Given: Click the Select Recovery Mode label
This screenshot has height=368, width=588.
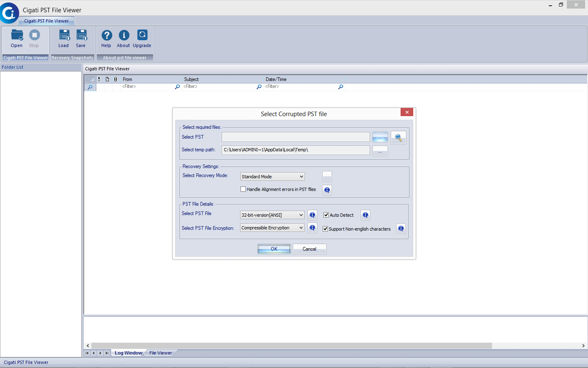Looking at the screenshot, I should pyautogui.click(x=205, y=175).
